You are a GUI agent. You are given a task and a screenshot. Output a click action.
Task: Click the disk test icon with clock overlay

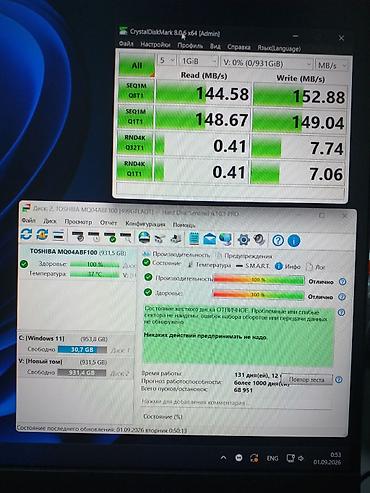click(x=94, y=237)
